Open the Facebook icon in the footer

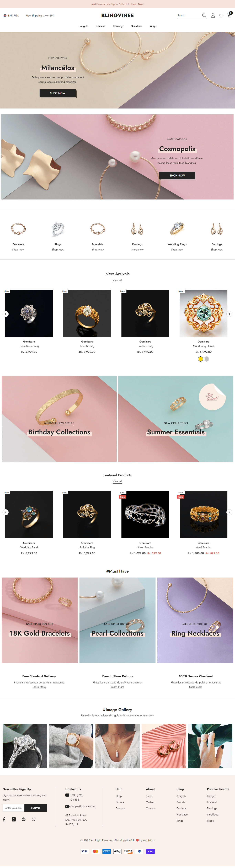4,819
